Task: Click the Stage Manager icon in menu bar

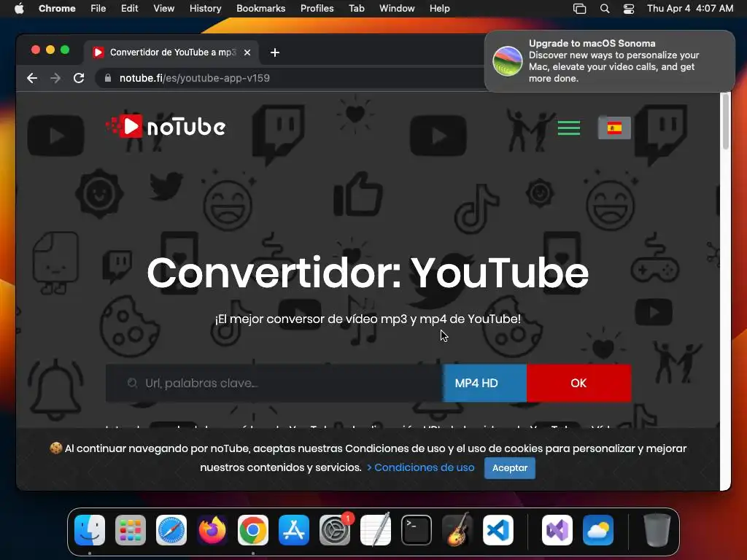Action: click(579, 9)
